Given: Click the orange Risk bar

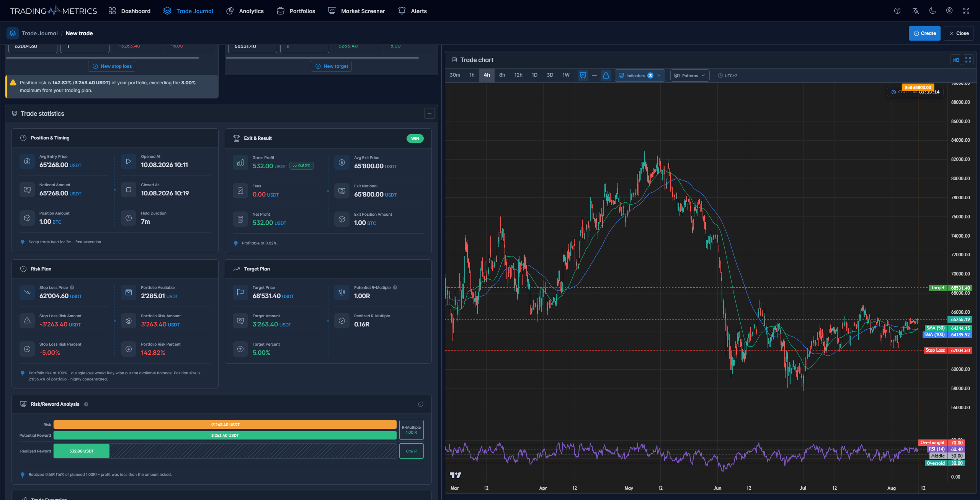Looking at the screenshot, I should pos(225,425).
